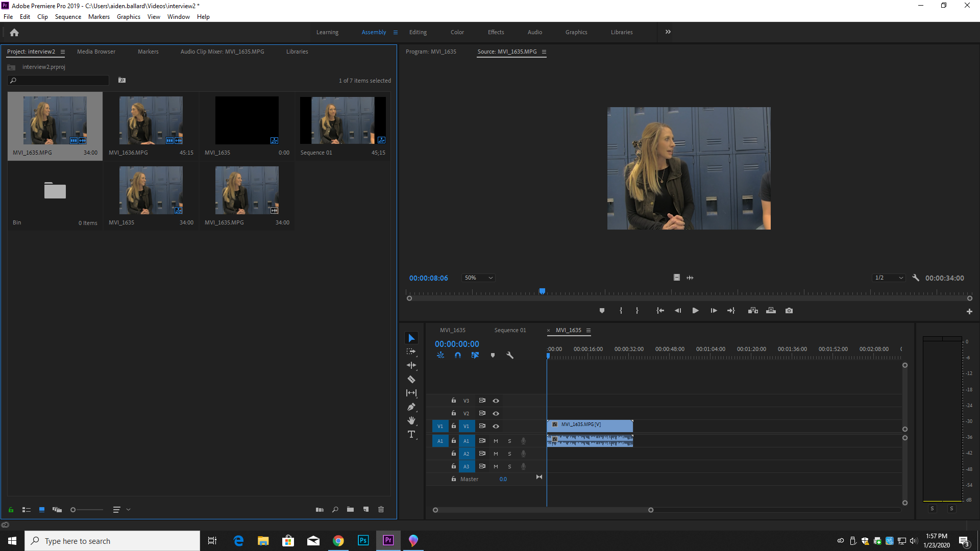This screenshot has width=980, height=551.
Task: Delete selected item with the trash icon
Action: [x=381, y=509]
